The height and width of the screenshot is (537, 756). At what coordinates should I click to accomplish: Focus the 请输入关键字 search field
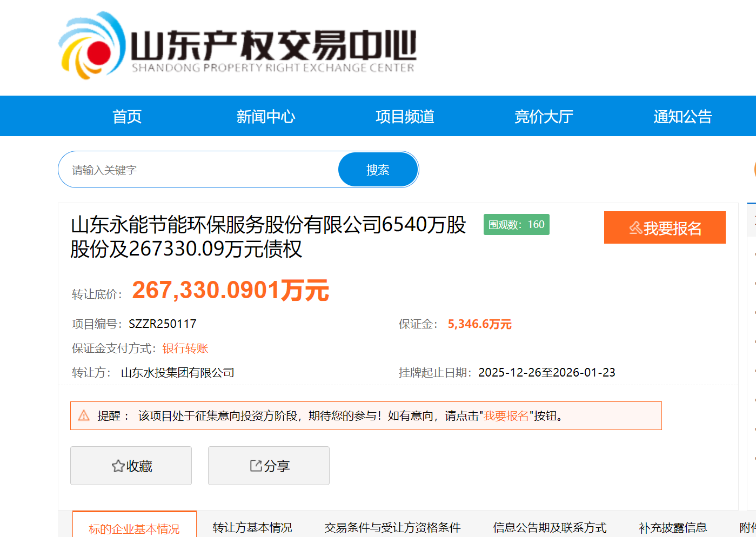pos(200,170)
